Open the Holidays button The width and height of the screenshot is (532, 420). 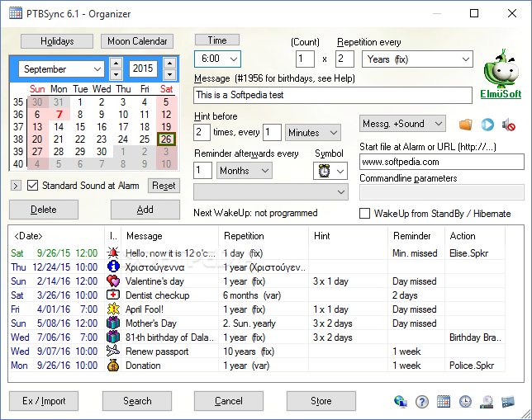tap(57, 41)
